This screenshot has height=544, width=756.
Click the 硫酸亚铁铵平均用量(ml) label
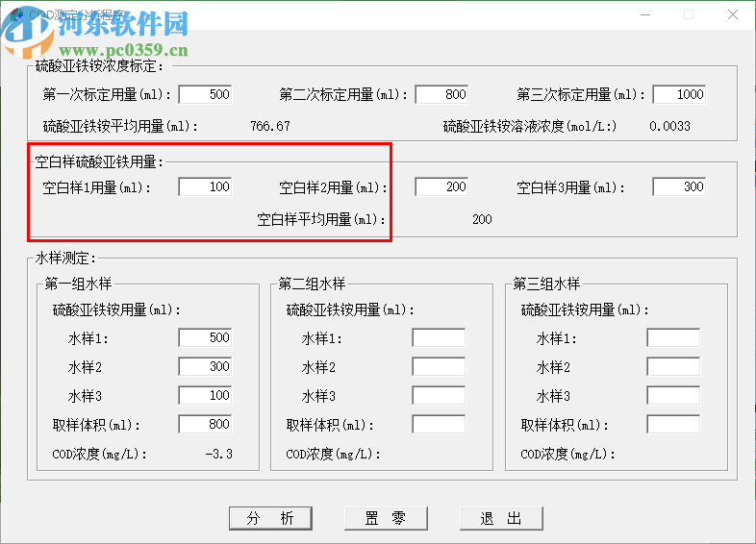click(x=120, y=126)
